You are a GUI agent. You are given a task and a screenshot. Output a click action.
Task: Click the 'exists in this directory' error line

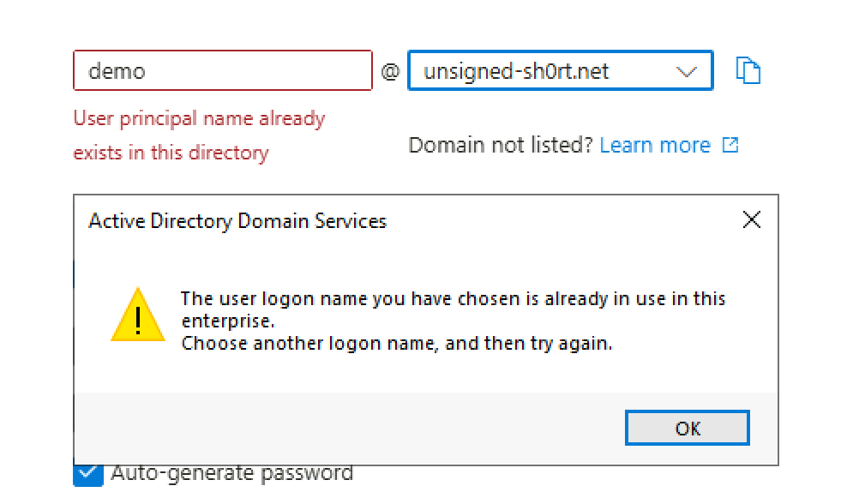[171, 153]
